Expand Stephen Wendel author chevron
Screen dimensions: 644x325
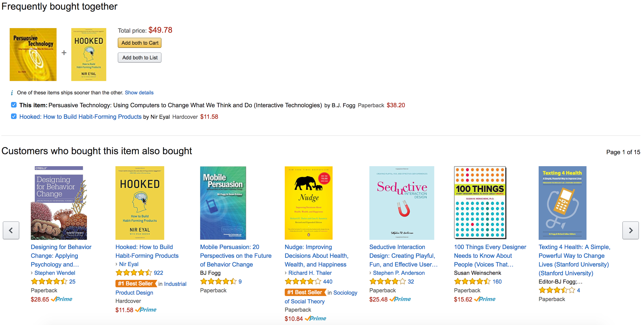click(x=32, y=273)
